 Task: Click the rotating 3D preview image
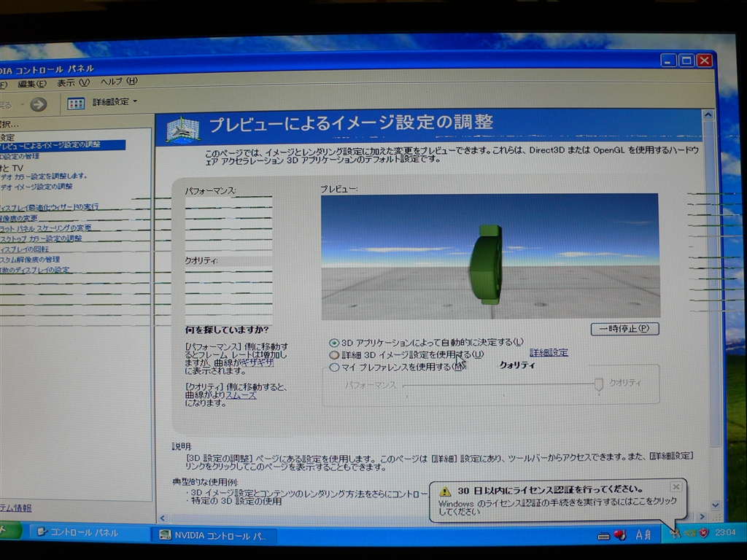(490, 256)
